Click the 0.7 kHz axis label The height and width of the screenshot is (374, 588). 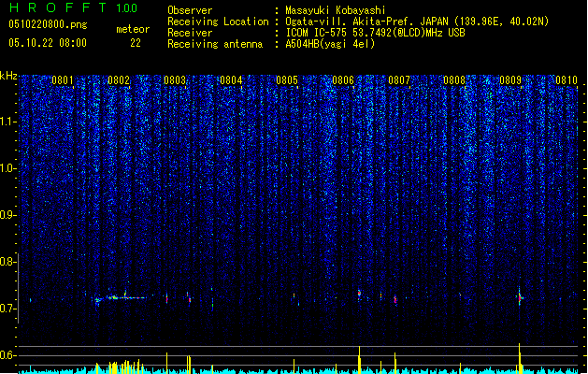pos(7,309)
